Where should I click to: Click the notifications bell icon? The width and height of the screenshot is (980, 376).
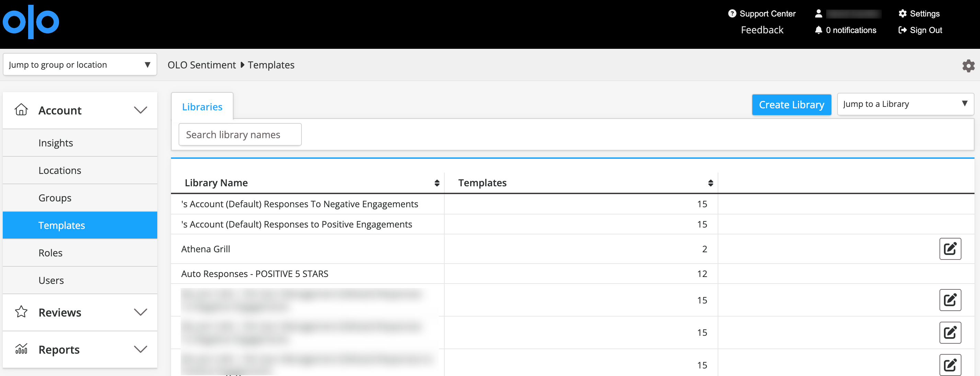[x=819, y=30]
